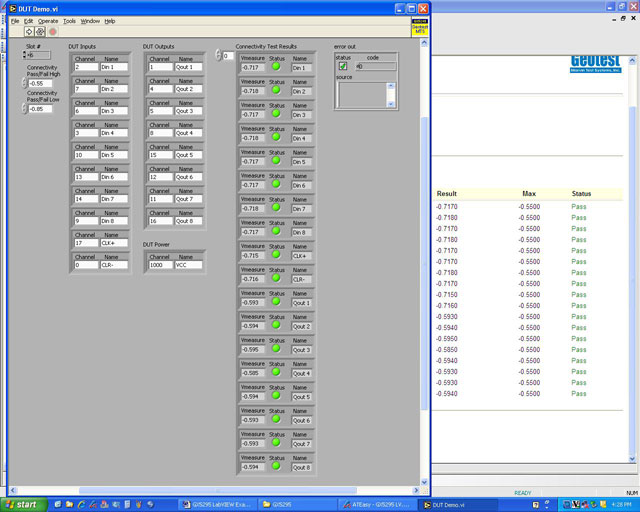Click the CLK+ name field under DUT Inputs
This screenshot has height=512, width=640.
(114, 243)
